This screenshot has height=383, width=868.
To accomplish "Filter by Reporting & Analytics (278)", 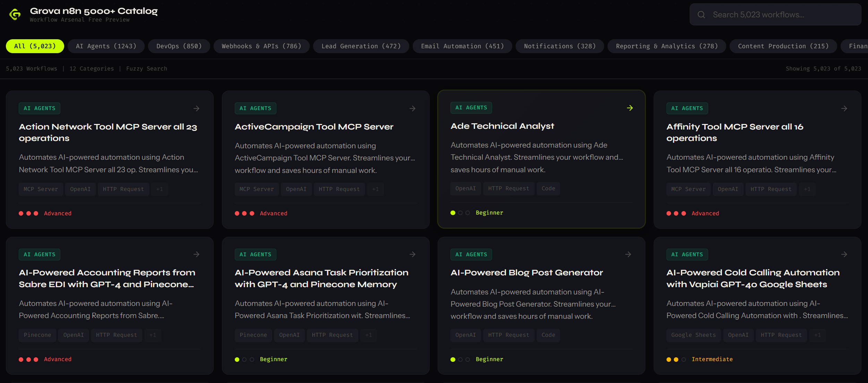I will [x=667, y=46].
